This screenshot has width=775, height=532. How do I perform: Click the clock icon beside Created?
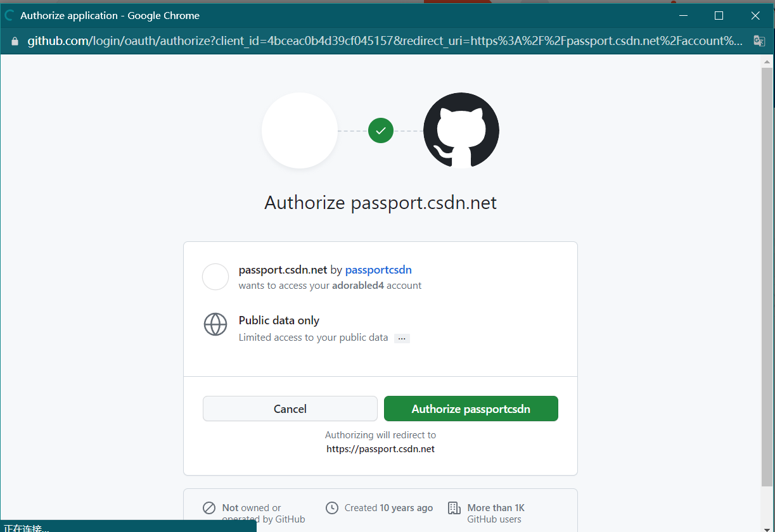[x=331, y=508]
